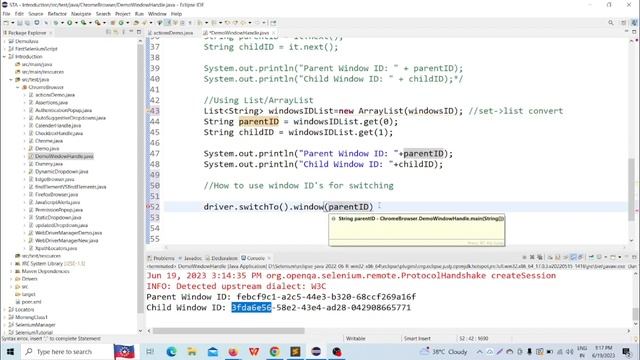The image size is (640, 360).
Task: Open File Explorer from taskbar
Action: (x=192, y=351)
